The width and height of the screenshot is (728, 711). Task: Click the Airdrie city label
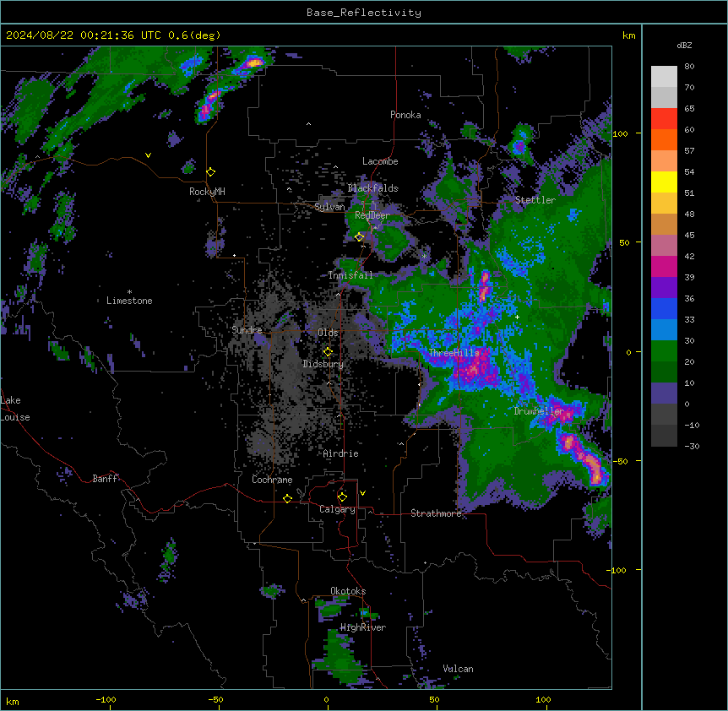click(341, 453)
